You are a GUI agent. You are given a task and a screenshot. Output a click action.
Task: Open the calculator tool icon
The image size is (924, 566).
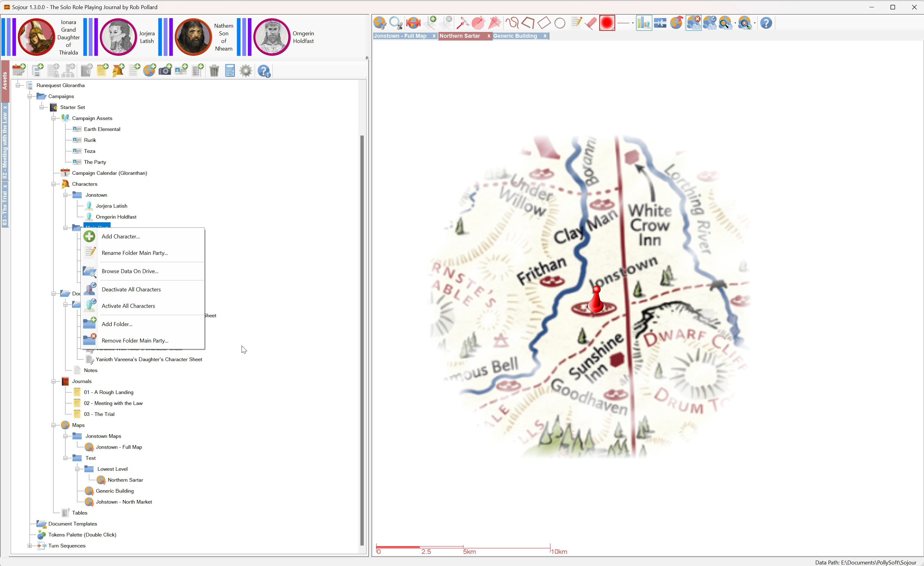[x=230, y=70]
